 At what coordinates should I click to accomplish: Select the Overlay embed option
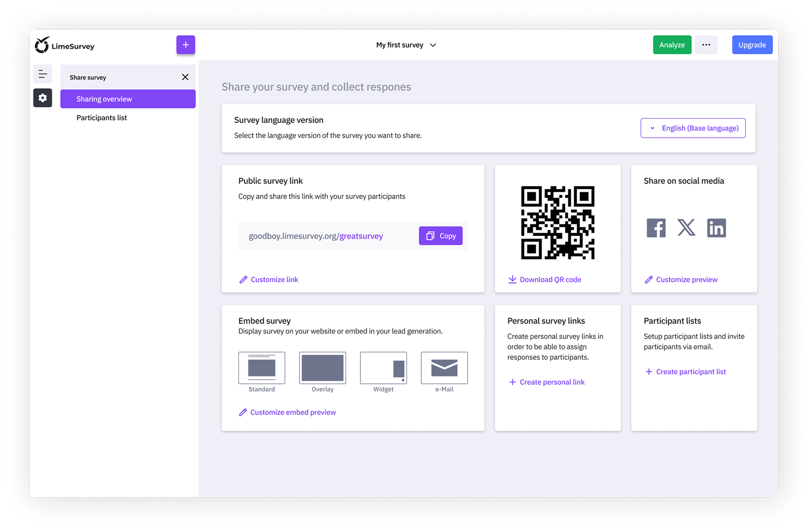point(322,368)
